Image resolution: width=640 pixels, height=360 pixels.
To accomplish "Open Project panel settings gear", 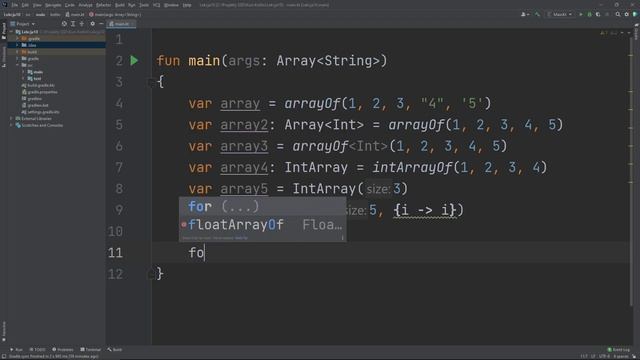I will coord(93,24).
